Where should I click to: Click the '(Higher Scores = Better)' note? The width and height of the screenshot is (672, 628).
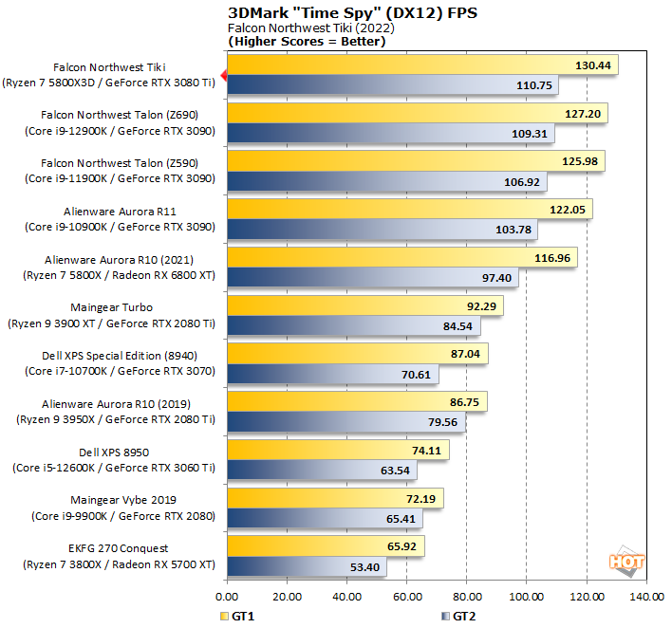click(x=307, y=42)
